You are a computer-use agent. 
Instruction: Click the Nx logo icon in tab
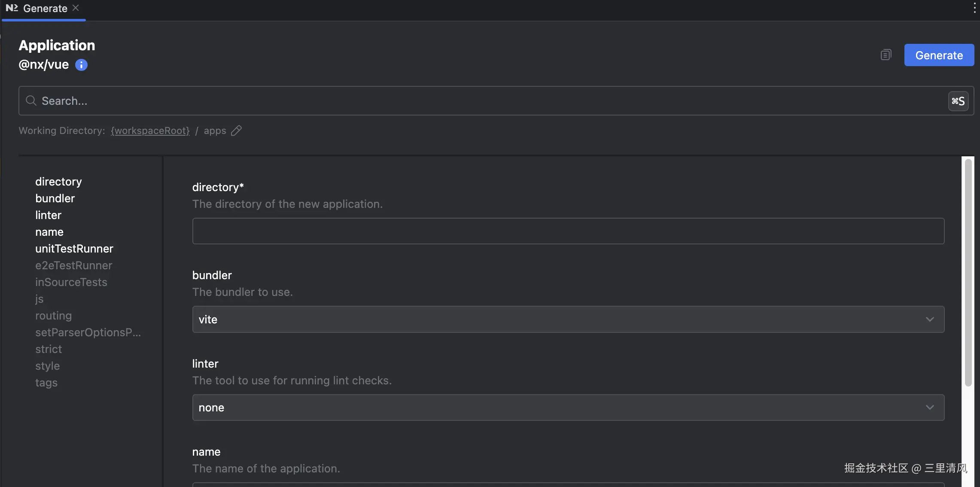[12, 8]
